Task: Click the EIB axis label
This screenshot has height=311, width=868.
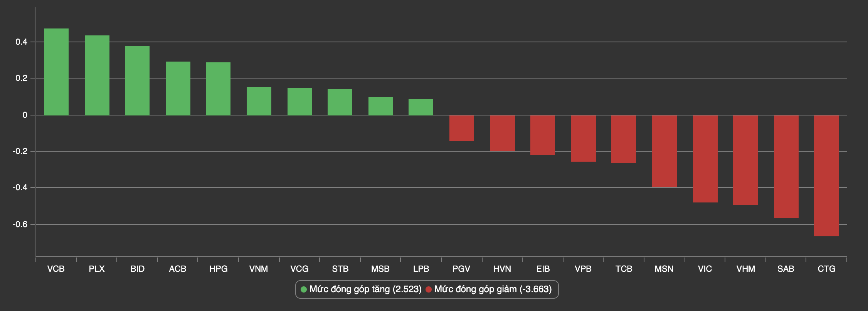Action: pyautogui.click(x=543, y=269)
